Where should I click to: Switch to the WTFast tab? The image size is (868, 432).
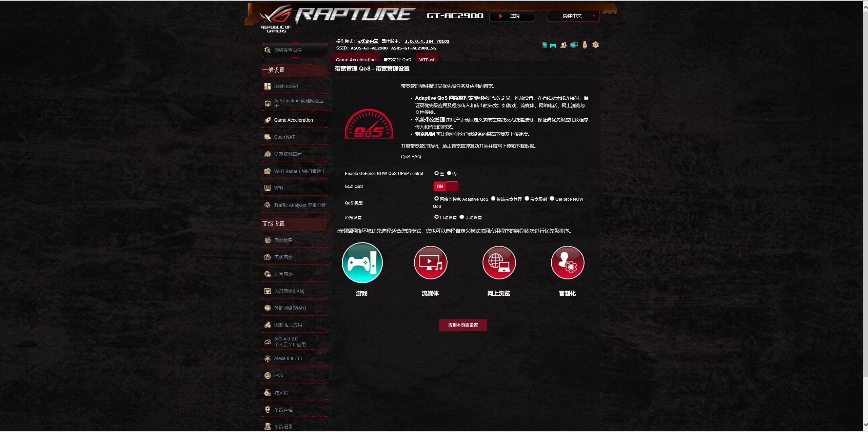point(427,59)
